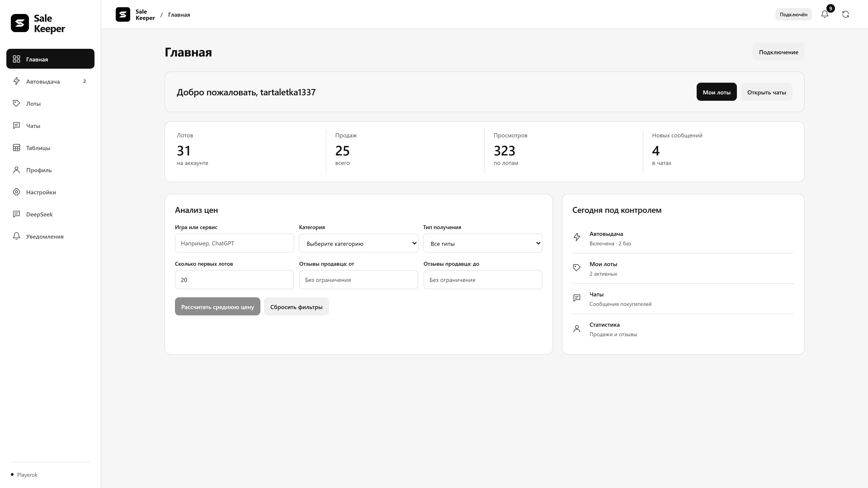Click the message icon beside DeepSeek
Viewport: 868px width, 488px height.
point(17,214)
